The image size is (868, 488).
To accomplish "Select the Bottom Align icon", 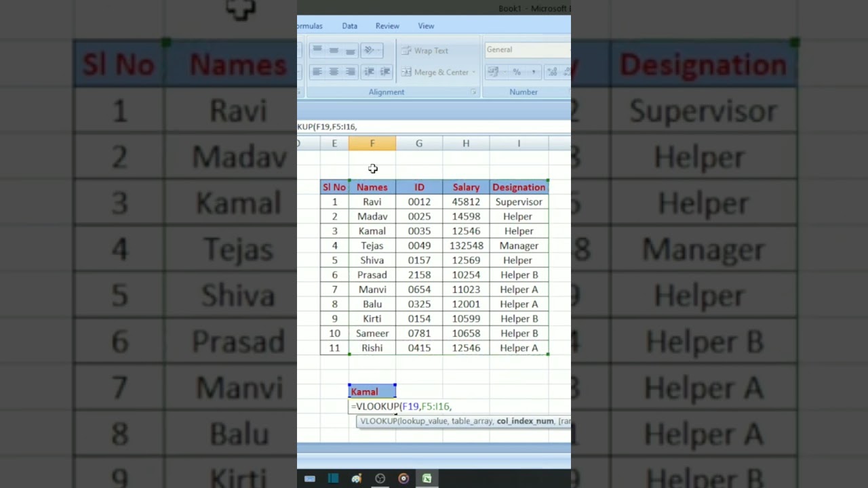I will click(x=350, y=50).
